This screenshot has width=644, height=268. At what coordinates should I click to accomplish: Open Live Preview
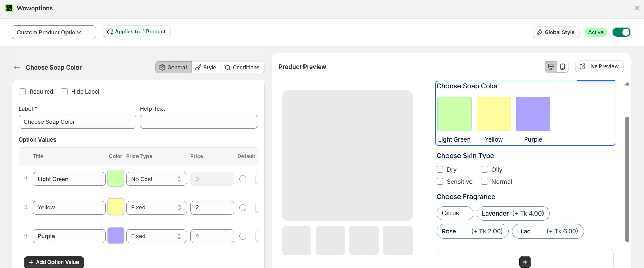tap(599, 66)
